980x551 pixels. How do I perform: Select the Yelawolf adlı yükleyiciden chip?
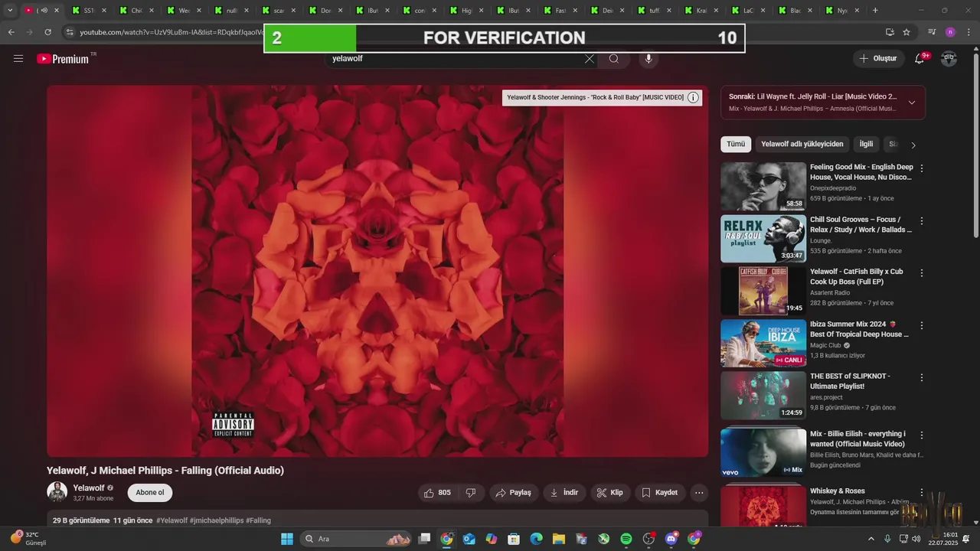tap(802, 144)
